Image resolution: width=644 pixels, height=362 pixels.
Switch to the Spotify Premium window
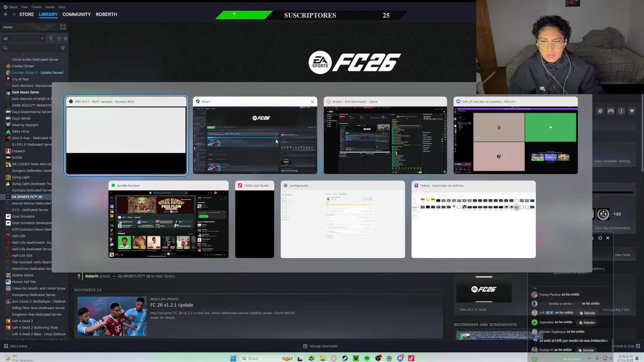point(169,219)
